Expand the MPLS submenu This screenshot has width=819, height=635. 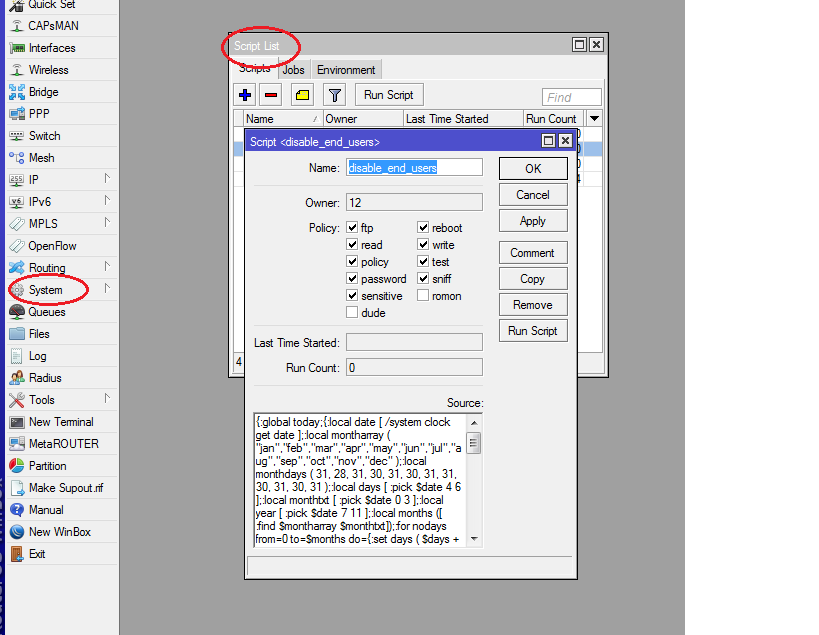tap(107, 222)
